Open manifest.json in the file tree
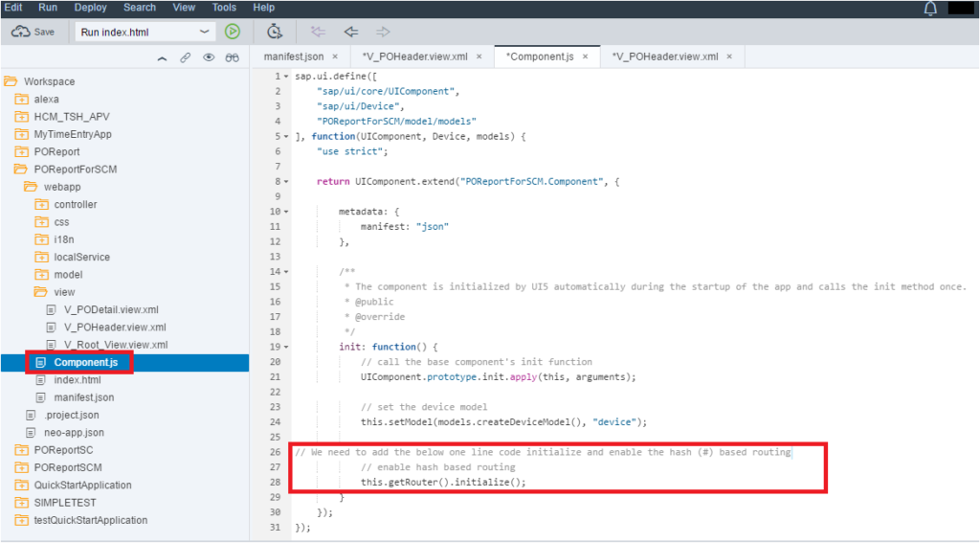 (x=84, y=397)
